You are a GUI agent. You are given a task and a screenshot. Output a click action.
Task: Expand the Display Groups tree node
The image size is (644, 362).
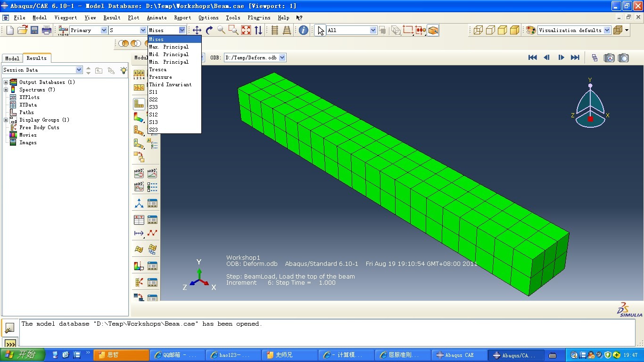coord(6,120)
